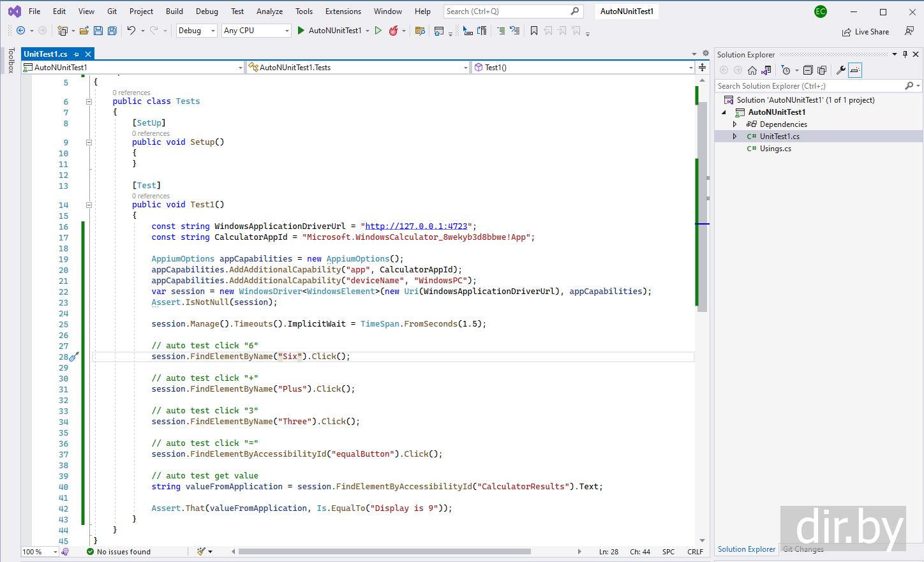The image size is (924, 562).
Task: Click the comment-out selected lines icon
Action: [x=501, y=31]
